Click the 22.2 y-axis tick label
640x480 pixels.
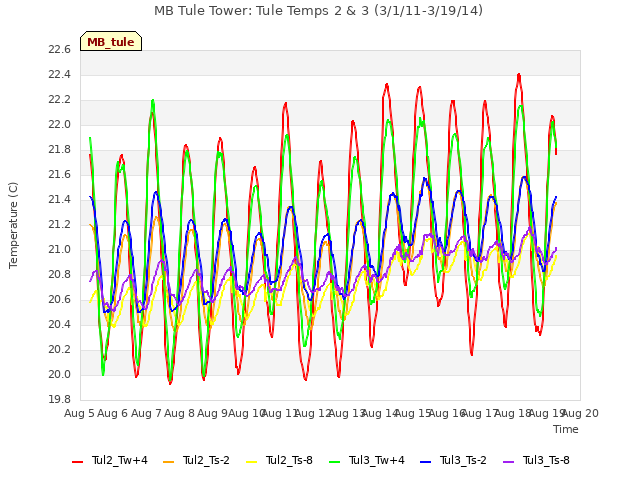coord(60,100)
